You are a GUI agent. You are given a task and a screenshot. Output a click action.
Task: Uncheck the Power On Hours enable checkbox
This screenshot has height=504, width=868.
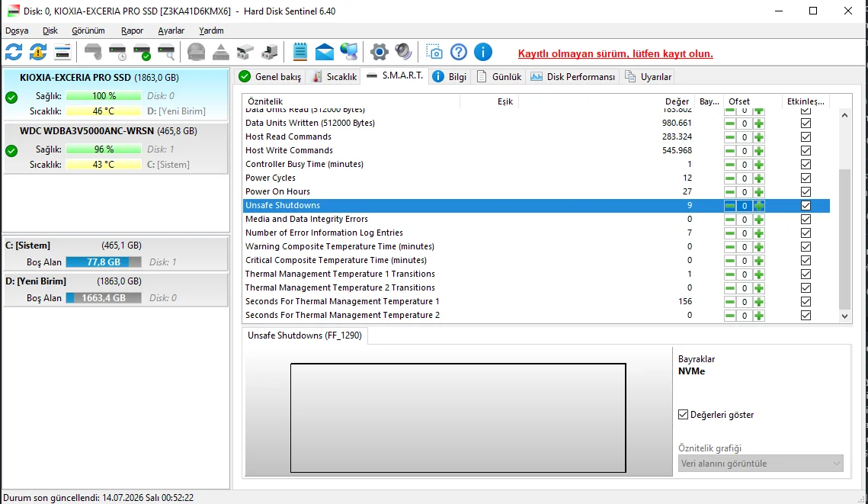(x=806, y=191)
